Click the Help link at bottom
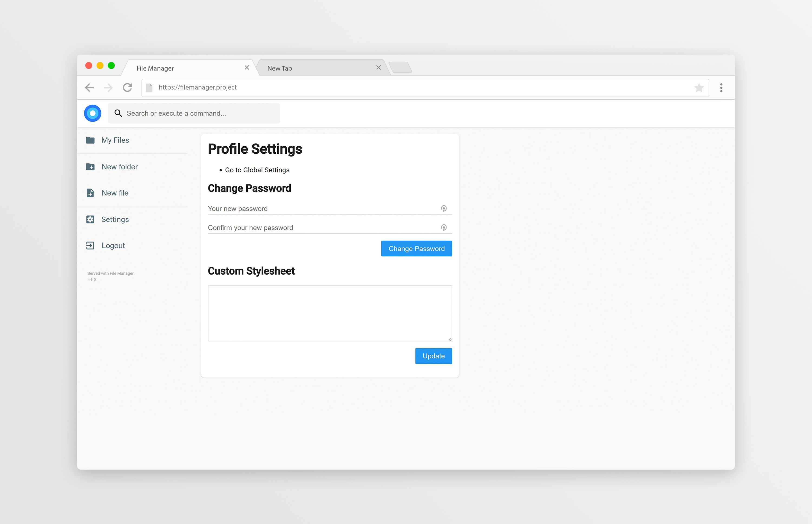 point(91,279)
